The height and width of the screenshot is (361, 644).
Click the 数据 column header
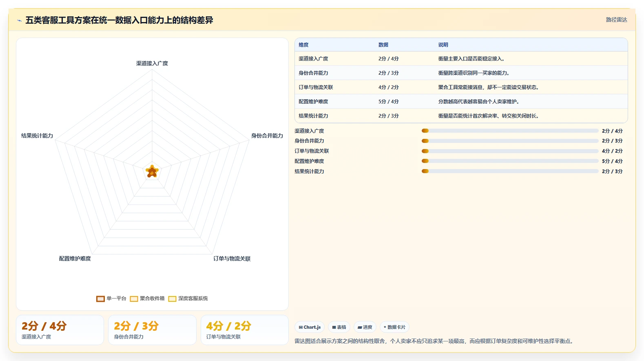[383, 45]
